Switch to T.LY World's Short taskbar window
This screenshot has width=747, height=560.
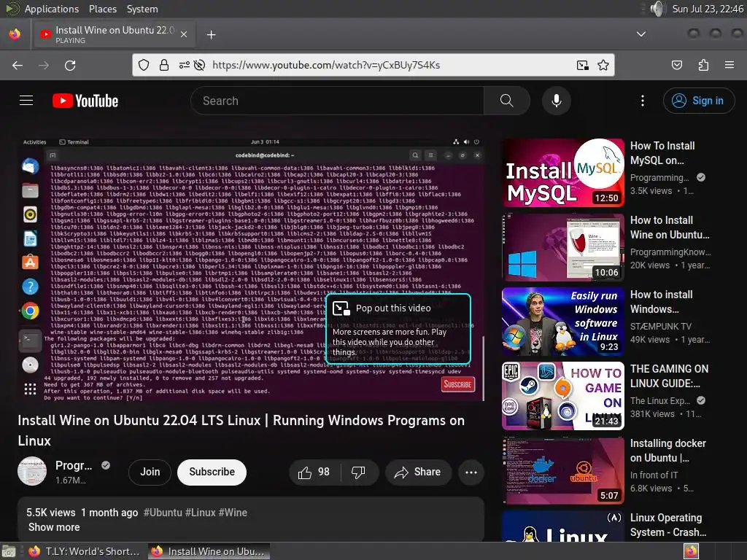click(85, 551)
